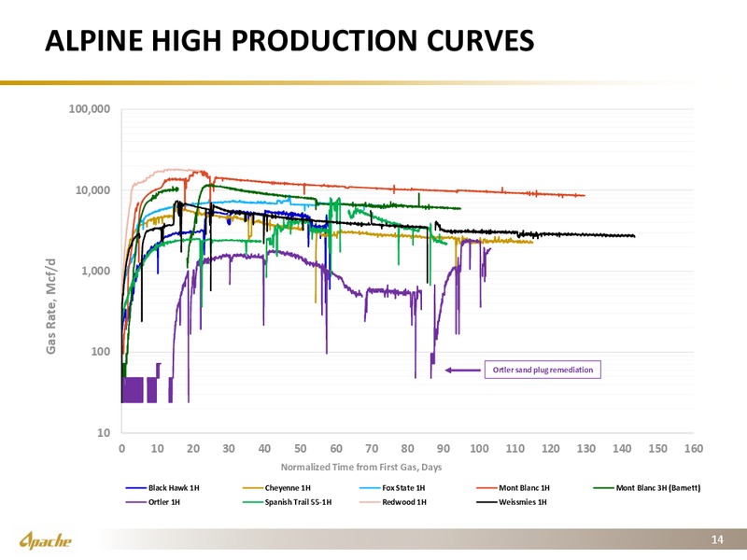The height and width of the screenshot is (560, 747).
Task: Click the Spanish Trail 55-1H legend entry
Action: click(288, 502)
